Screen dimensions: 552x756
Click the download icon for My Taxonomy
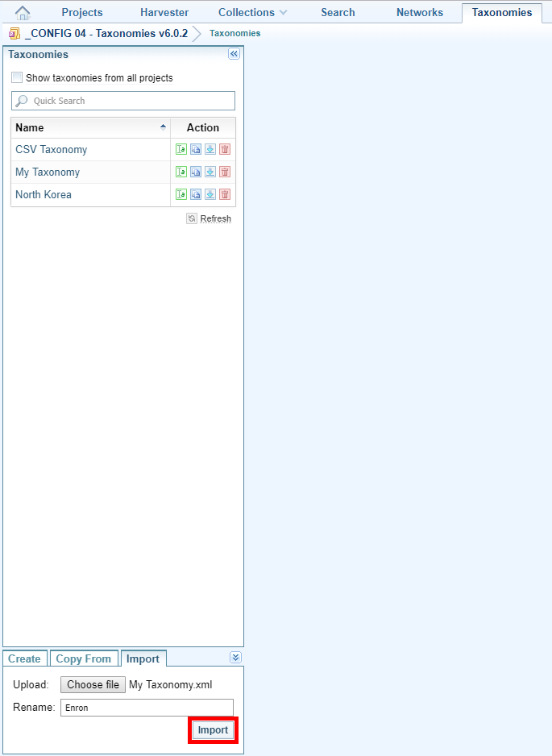[210, 172]
